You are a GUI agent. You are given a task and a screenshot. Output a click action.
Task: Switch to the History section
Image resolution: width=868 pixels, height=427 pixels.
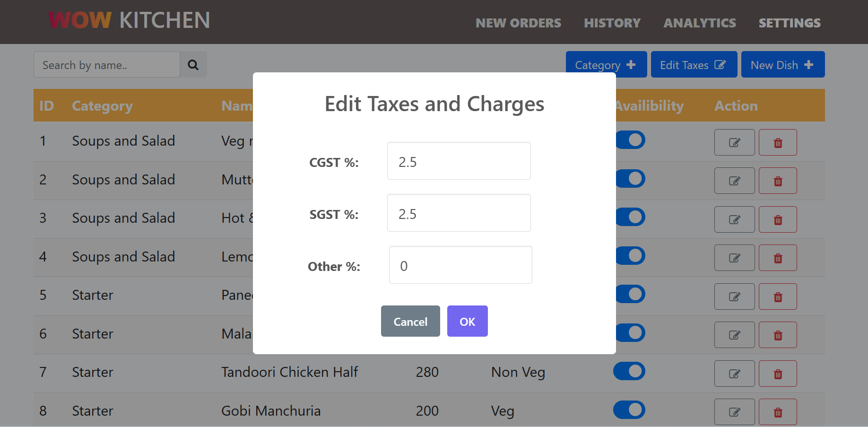(612, 23)
